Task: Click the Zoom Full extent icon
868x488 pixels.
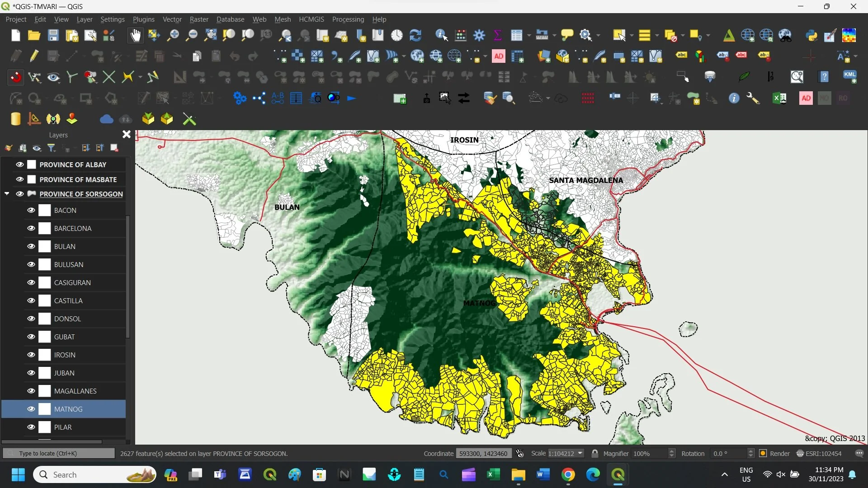Action: [x=210, y=35]
